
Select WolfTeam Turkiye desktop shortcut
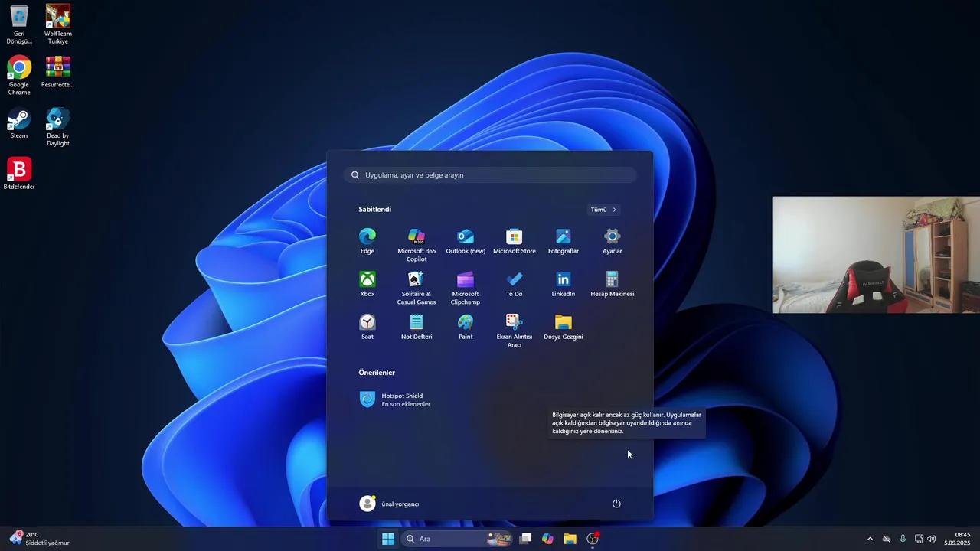point(58,25)
